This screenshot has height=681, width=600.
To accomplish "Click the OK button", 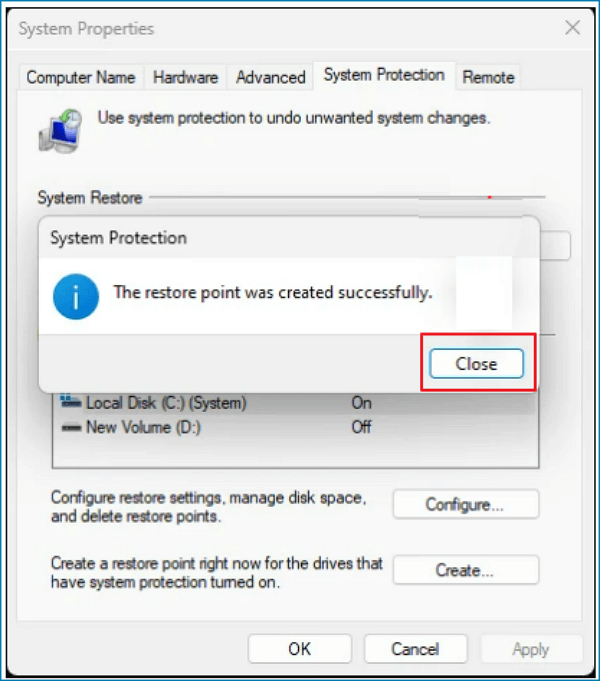I will (x=300, y=649).
